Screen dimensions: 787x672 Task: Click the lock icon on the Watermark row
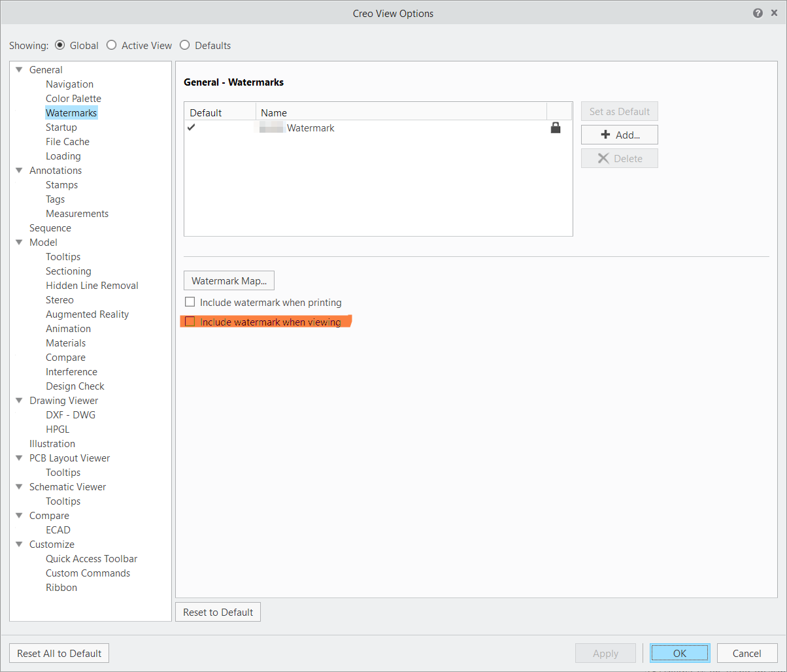tap(556, 127)
